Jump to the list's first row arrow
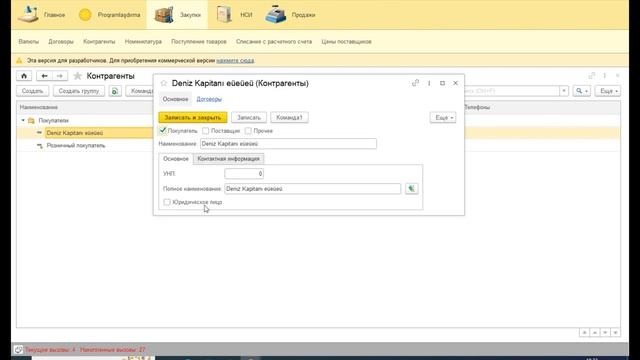 [584, 333]
